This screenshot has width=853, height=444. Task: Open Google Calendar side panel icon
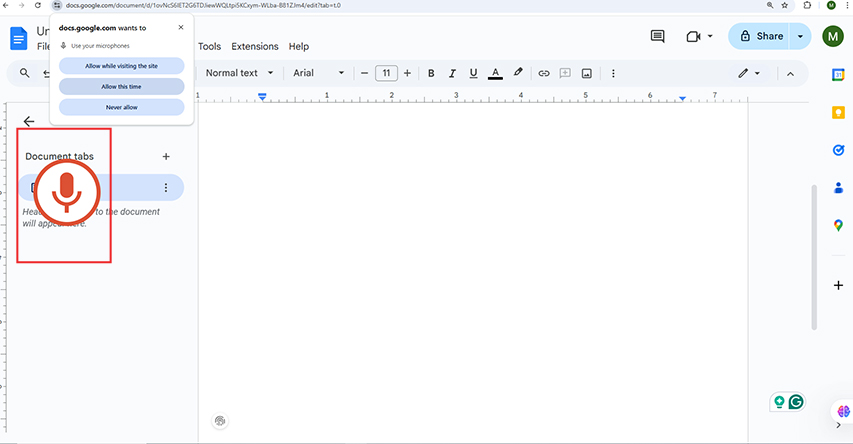click(838, 75)
